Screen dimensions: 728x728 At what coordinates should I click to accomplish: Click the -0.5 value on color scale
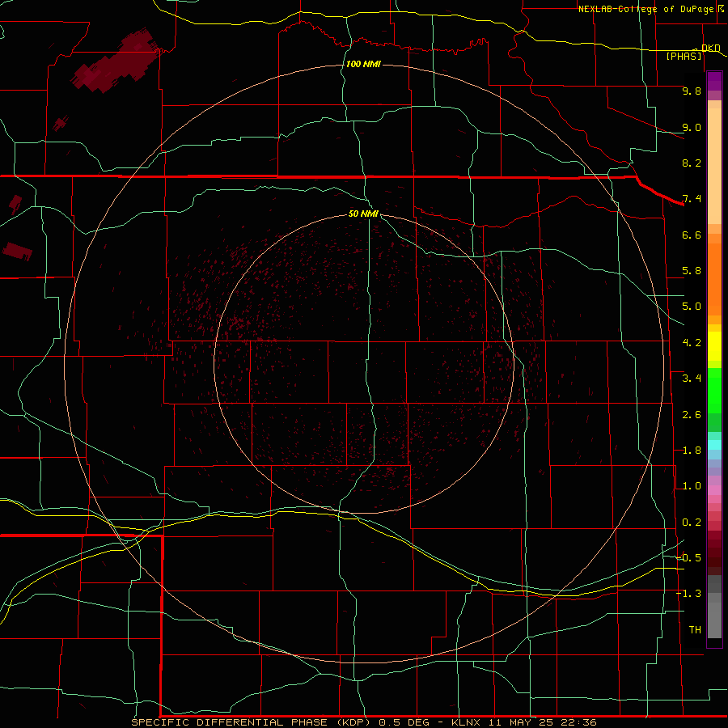(x=688, y=558)
